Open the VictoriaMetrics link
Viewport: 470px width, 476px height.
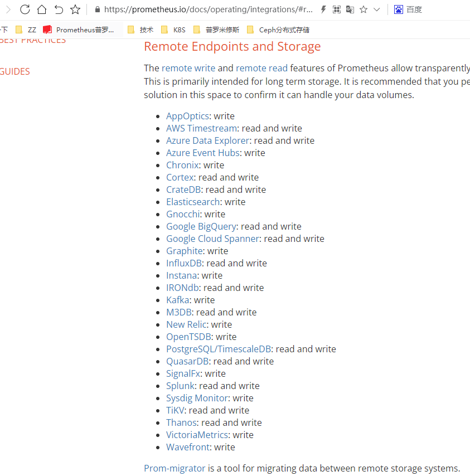(197, 435)
